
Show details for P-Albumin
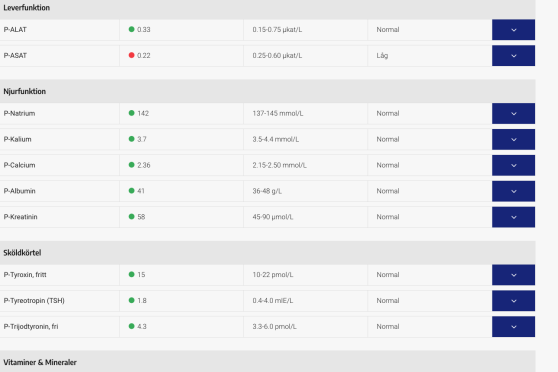pyautogui.click(x=513, y=191)
